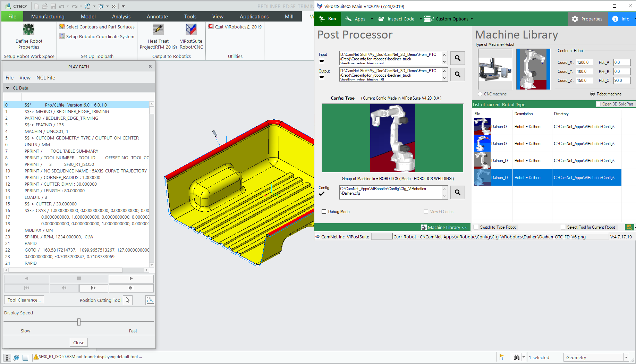Close the Play Path dialog
Viewport: 636px width, 364px height.
click(150, 66)
